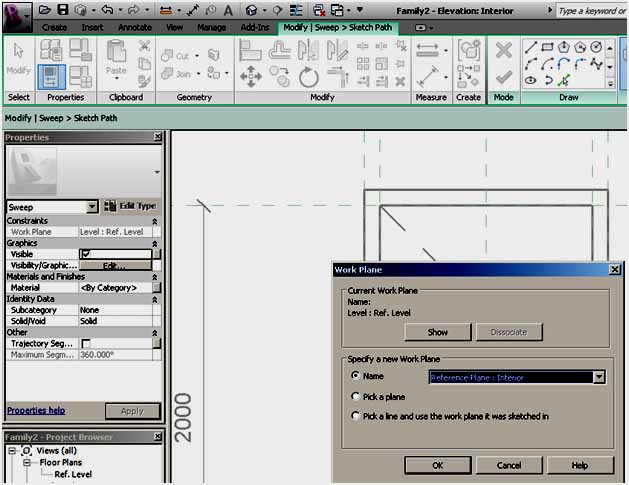Open the Sweep type selector dropdown
This screenshot has height=485, width=629.
click(92, 206)
